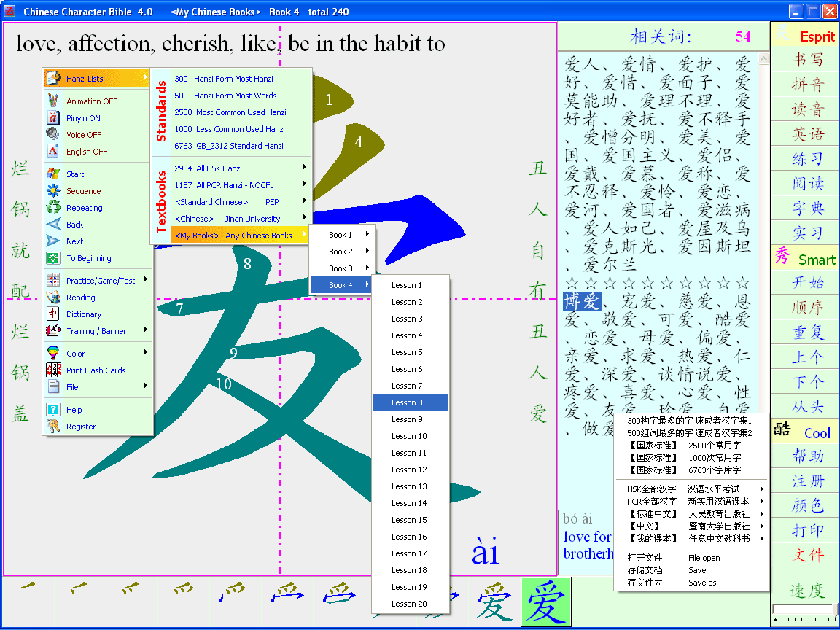Viewport: 840px width, 630px height.
Task: Open the Training / Banner submenu
Action: click(x=95, y=330)
